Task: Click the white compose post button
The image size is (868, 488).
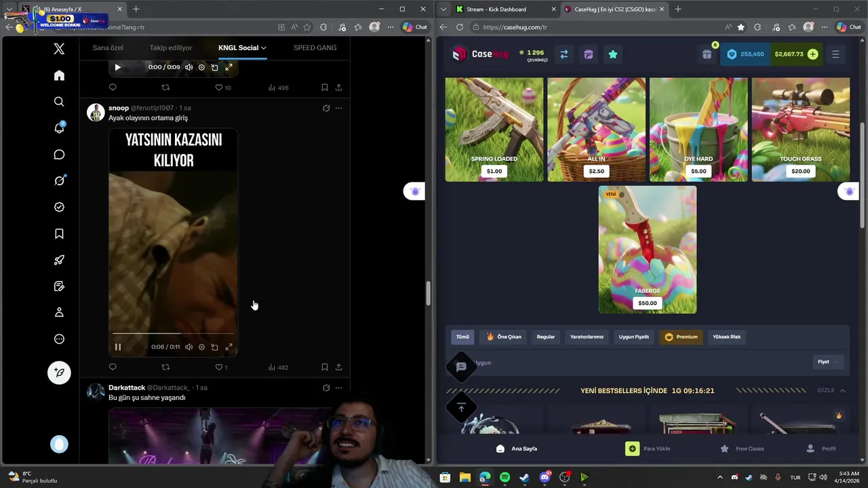Action: pyautogui.click(x=59, y=373)
